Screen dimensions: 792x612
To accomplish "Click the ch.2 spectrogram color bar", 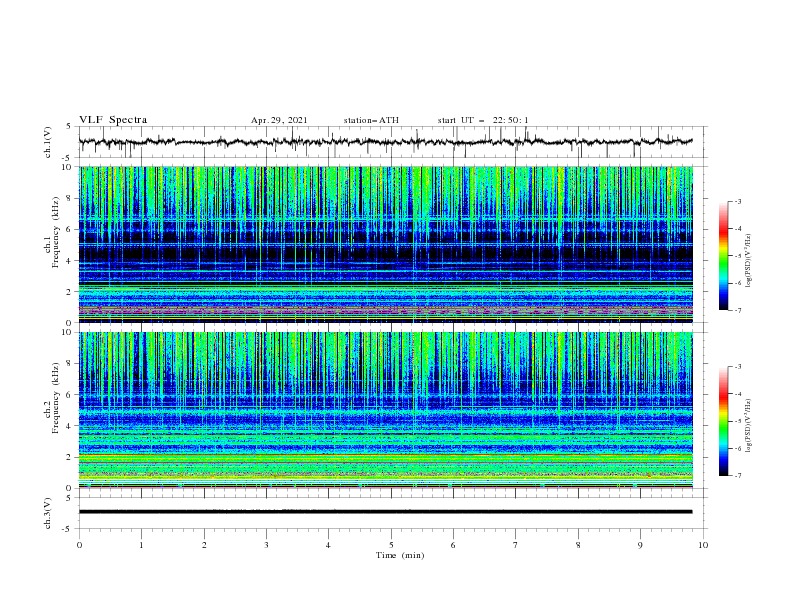I will pos(723,421).
